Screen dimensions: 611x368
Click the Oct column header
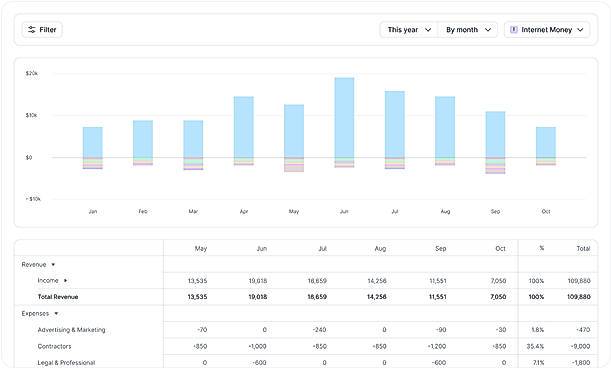[501, 248]
